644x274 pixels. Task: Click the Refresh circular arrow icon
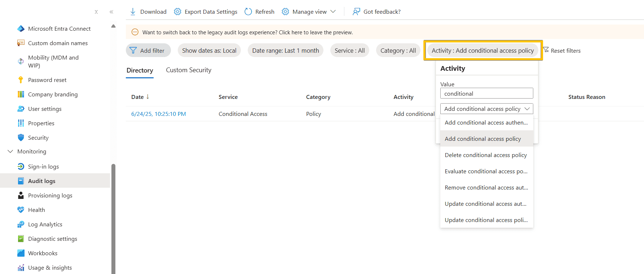tap(248, 12)
